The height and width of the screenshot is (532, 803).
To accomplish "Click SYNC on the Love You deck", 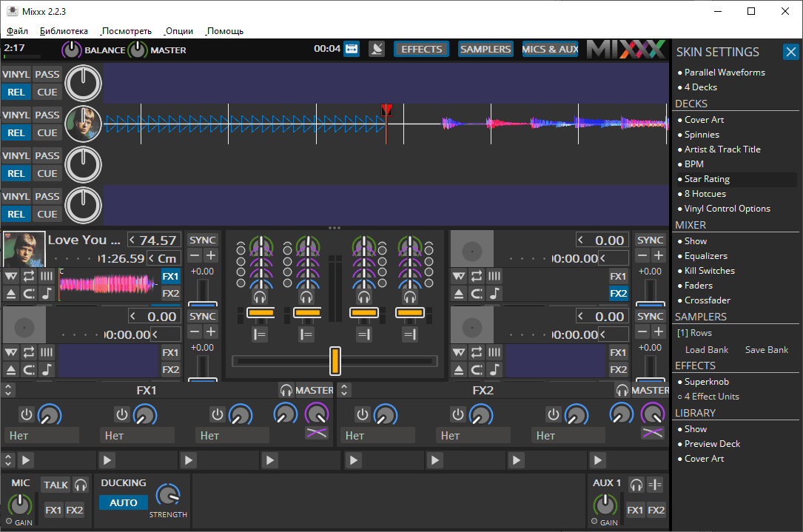I will (x=202, y=240).
